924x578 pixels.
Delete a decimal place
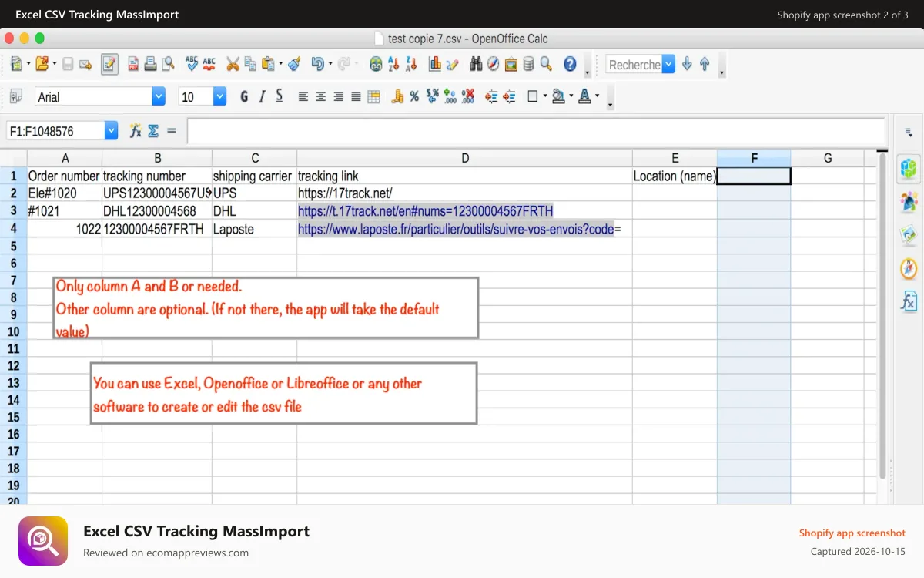[x=467, y=96]
